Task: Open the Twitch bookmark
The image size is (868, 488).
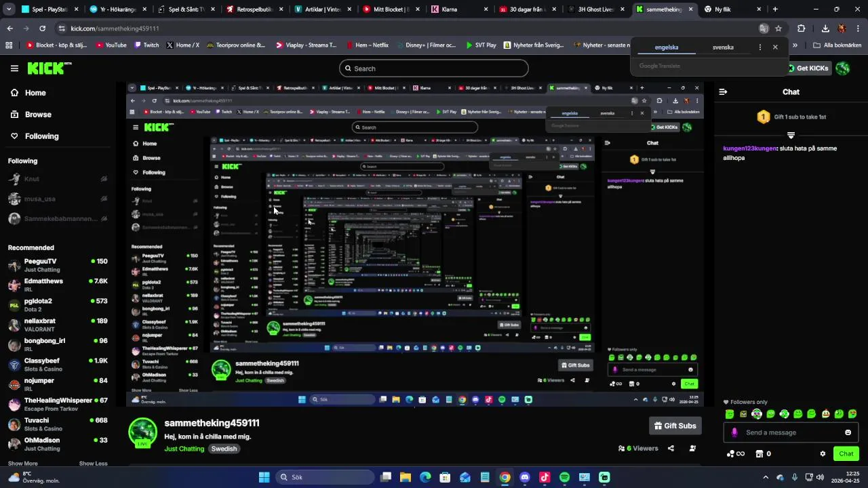Action: coord(146,45)
